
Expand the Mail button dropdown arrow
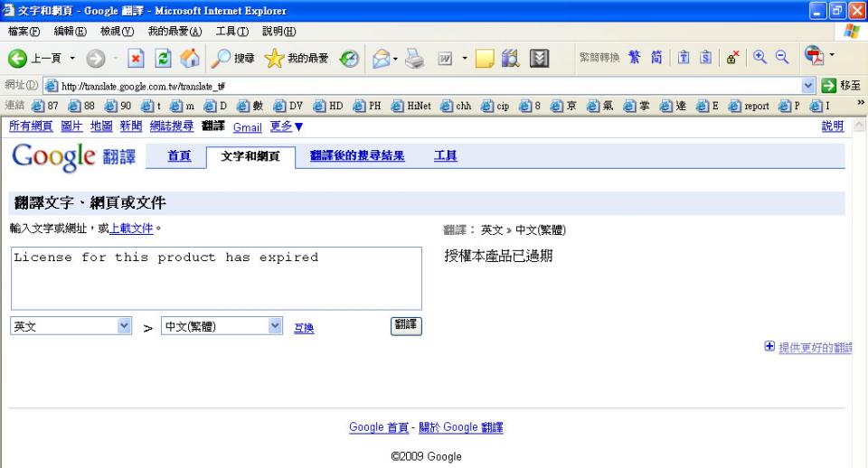[x=395, y=58]
